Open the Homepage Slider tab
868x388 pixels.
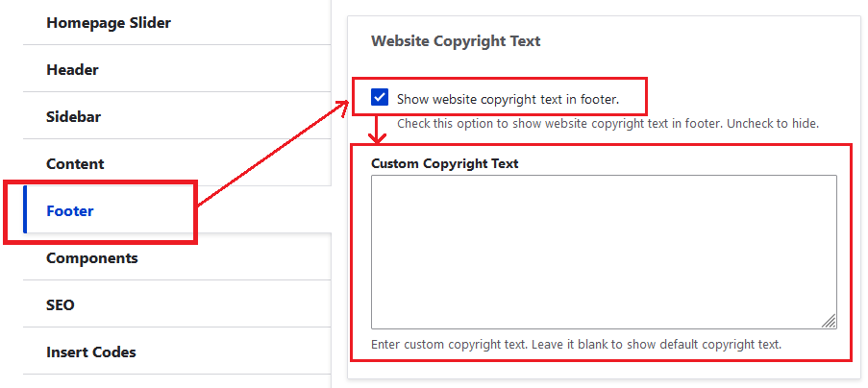click(108, 22)
